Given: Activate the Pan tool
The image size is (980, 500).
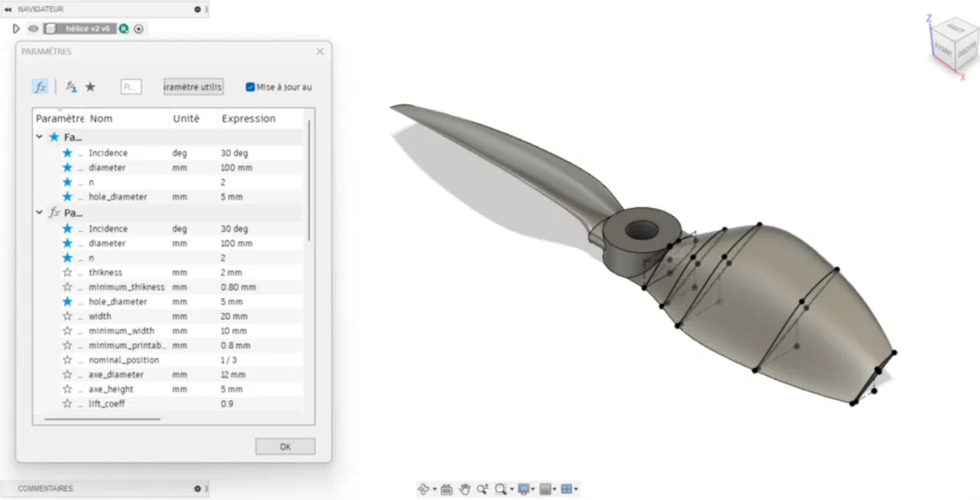Looking at the screenshot, I should (466, 488).
